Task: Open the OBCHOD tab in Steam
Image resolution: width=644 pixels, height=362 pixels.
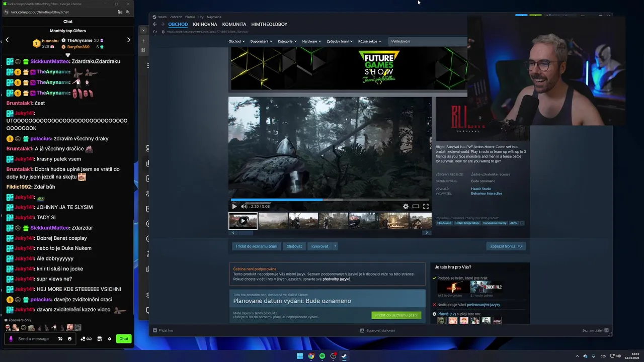Action: (178, 24)
